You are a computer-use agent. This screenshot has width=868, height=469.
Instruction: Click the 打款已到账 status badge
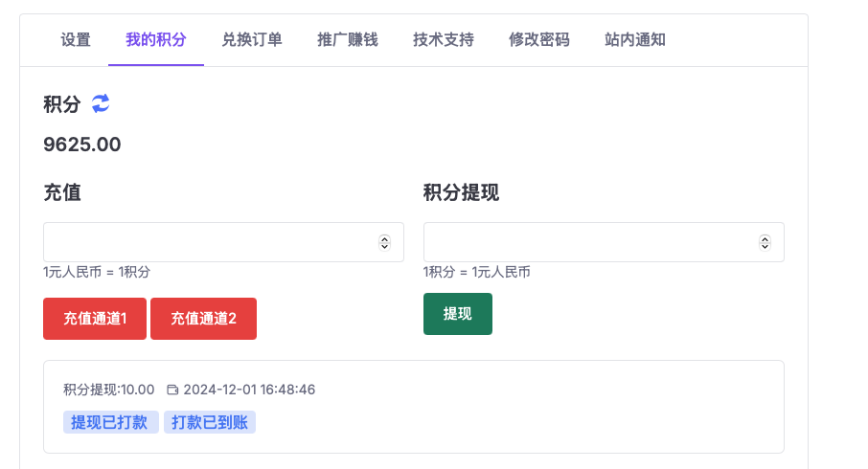[x=210, y=422]
